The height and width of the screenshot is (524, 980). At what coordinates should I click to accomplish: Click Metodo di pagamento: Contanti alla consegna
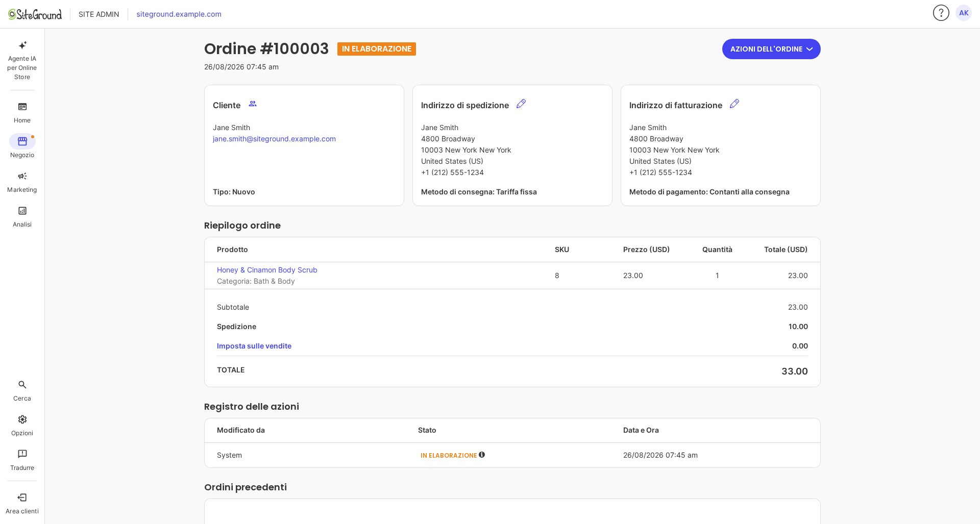click(709, 192)
